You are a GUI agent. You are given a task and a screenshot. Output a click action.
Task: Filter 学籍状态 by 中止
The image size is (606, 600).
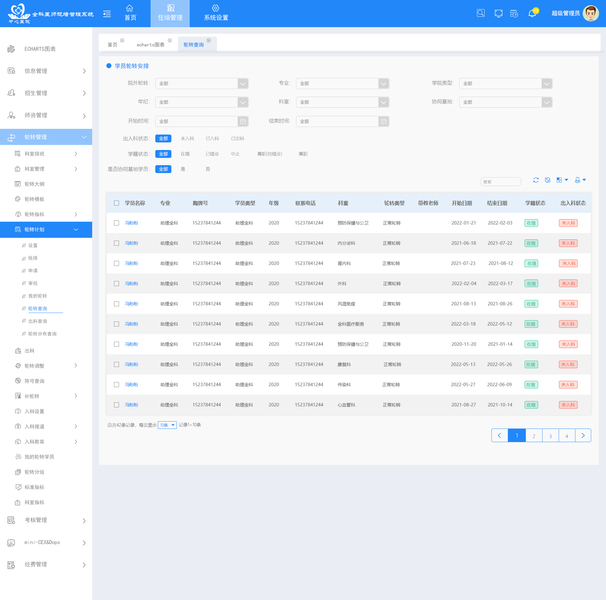click(x=235, y=154)
